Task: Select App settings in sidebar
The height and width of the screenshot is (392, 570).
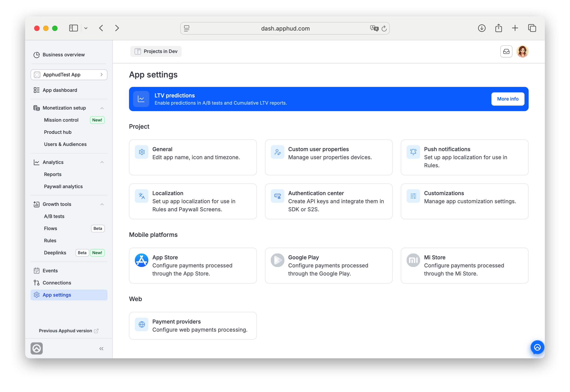Action: tap(69, 295)
